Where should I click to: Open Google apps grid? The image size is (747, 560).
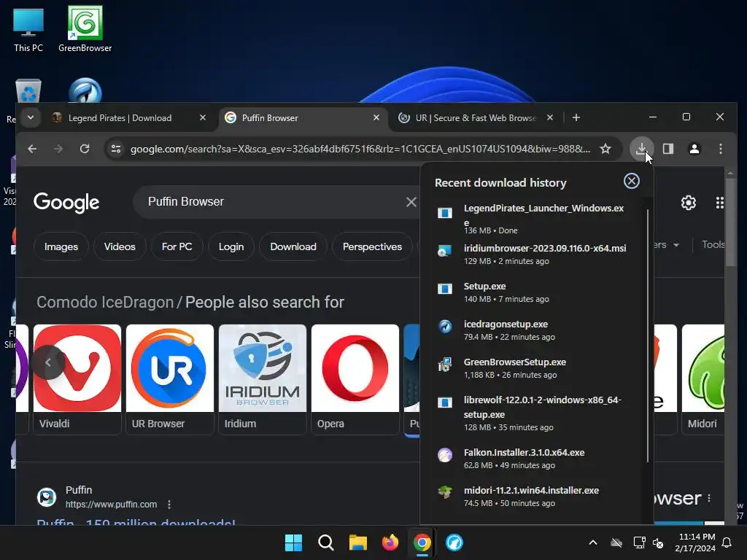(x=719, y=203)
